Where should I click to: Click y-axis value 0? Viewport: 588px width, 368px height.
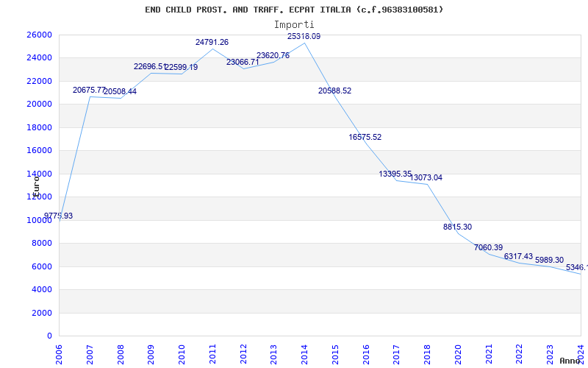49,336
